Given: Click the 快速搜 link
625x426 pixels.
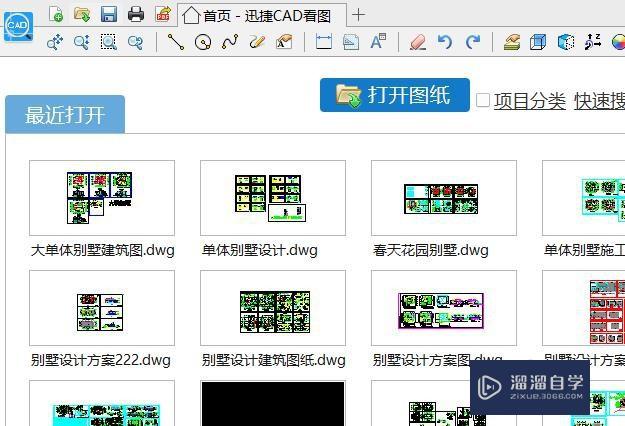Looking at the screenshot, I should (599, 101).
